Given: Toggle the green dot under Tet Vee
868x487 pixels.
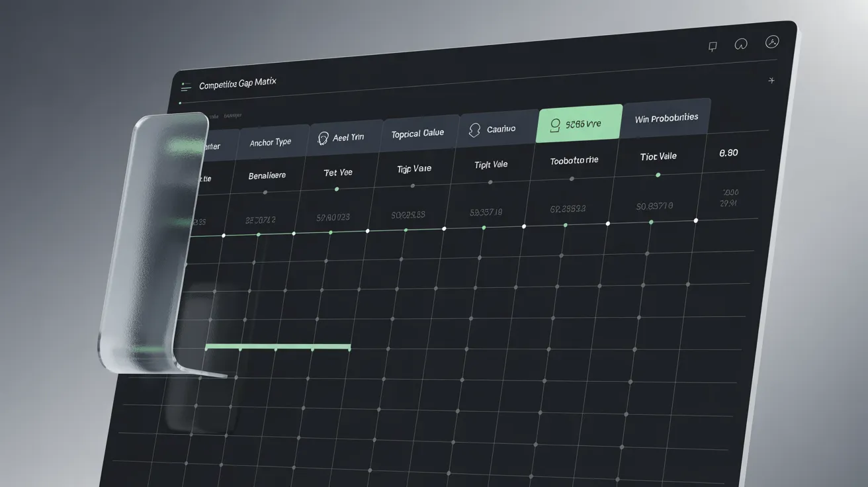Looking at the screenshot, I should point(337,189).
